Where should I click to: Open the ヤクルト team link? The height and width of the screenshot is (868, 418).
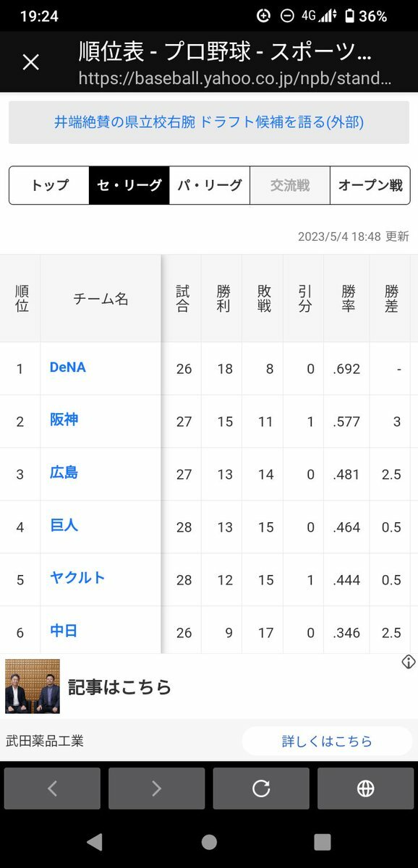pos(77,578)
